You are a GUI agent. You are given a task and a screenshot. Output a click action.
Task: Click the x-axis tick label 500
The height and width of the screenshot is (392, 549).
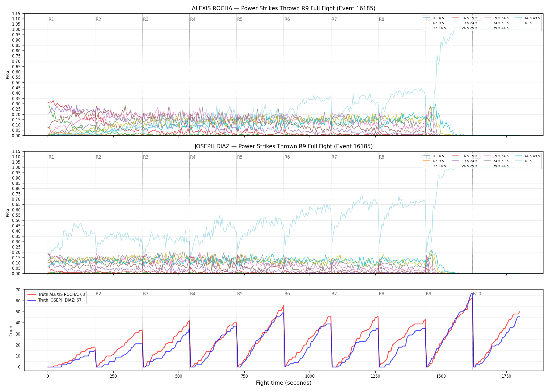[179, 376]
